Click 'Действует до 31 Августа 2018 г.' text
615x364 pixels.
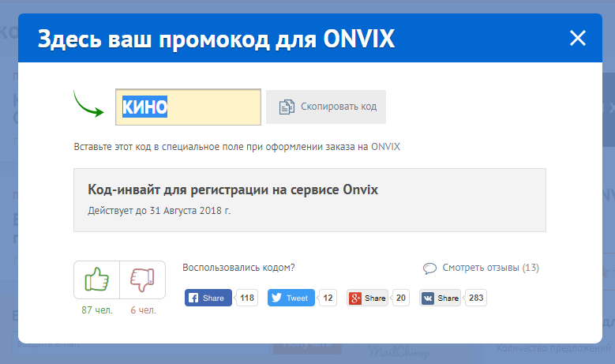pyautogui.click(x=159, y=211)
